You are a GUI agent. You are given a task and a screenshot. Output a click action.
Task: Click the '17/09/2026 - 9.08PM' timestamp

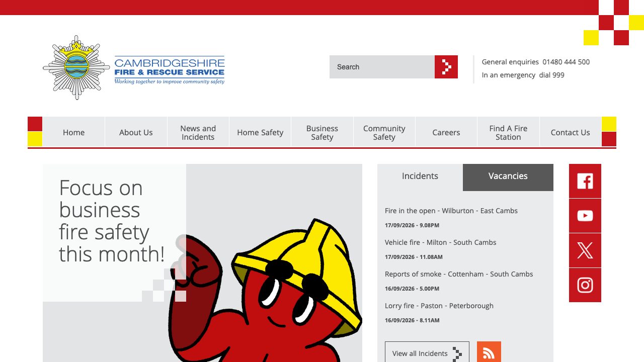412,225
